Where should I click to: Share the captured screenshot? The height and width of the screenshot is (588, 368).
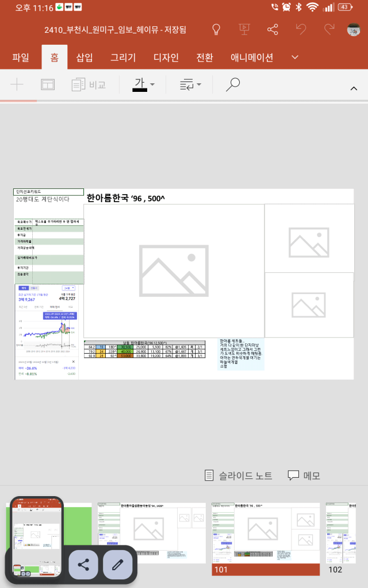(x=83, y=564)
